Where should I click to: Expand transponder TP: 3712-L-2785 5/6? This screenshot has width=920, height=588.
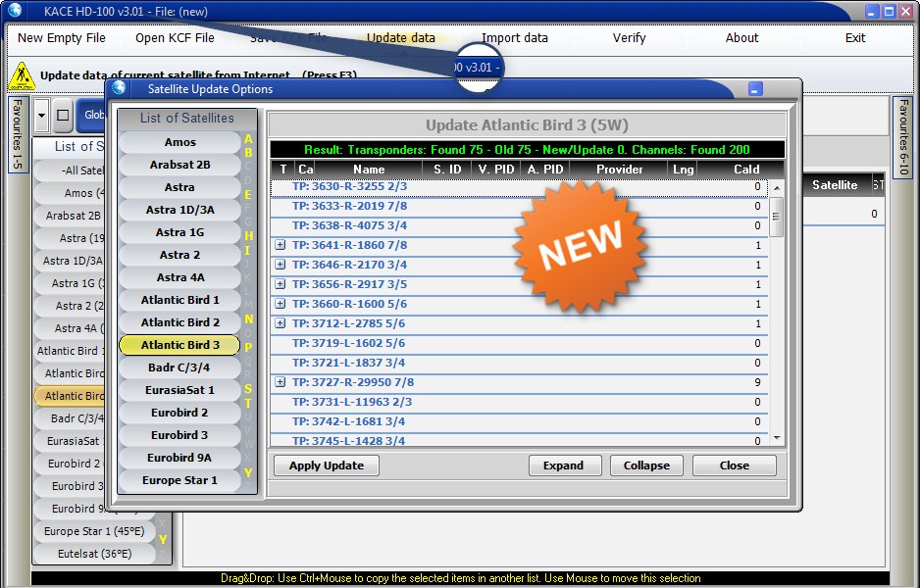[x=281, y=323]
